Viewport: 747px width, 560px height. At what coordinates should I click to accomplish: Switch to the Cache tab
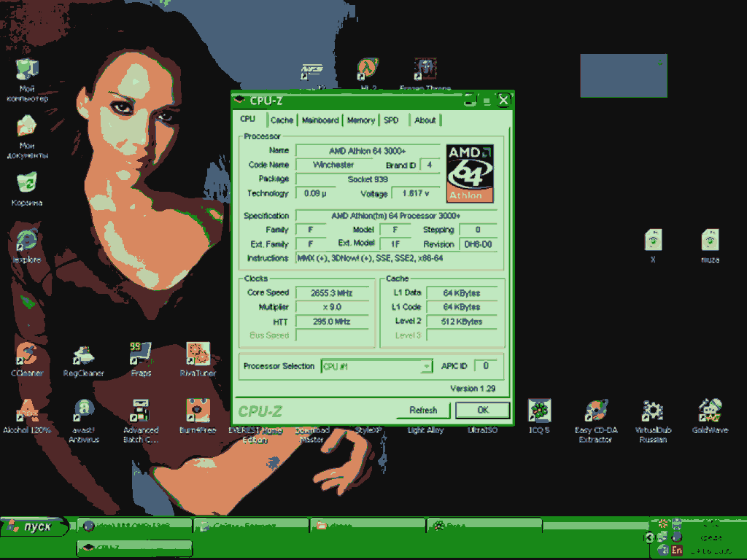[282, 120]
